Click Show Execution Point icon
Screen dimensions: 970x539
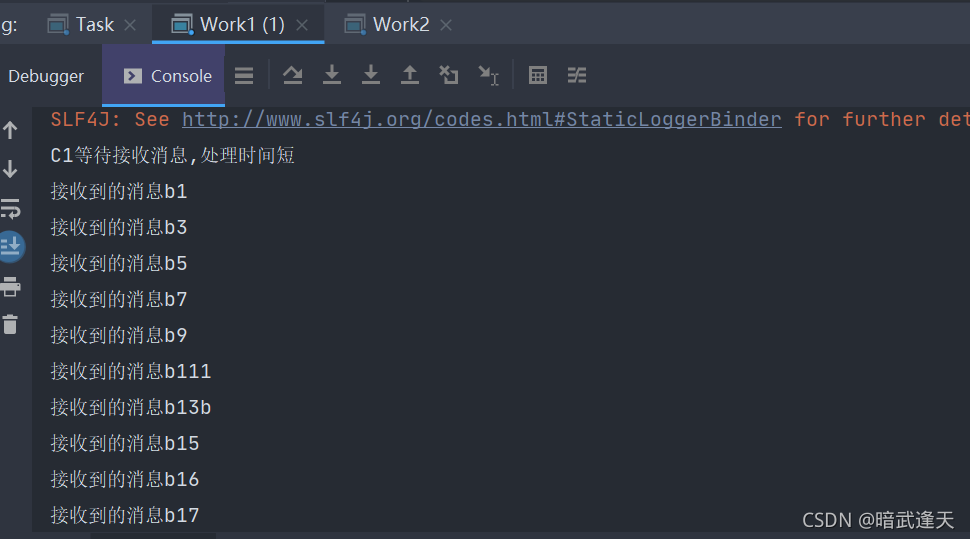click(293, 75)
